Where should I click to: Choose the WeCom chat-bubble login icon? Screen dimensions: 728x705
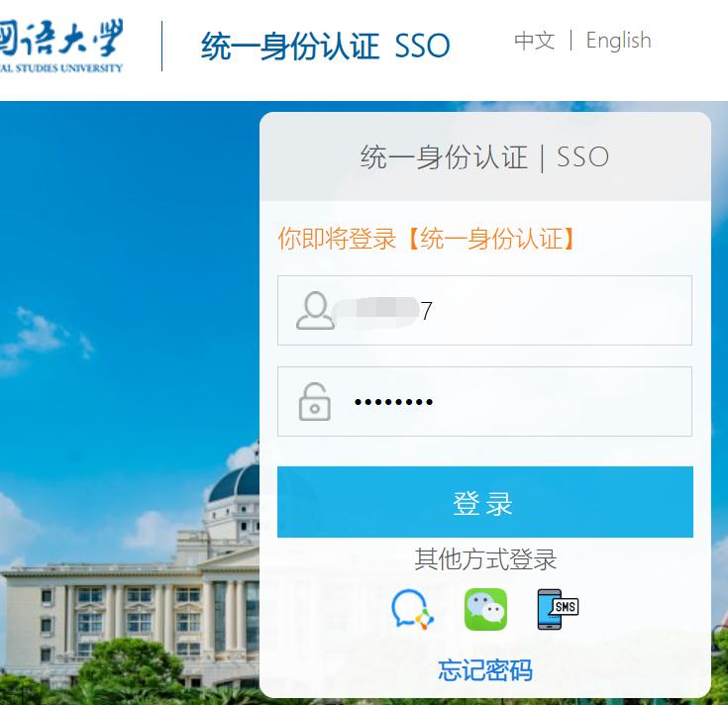click(x=412, y=609)
